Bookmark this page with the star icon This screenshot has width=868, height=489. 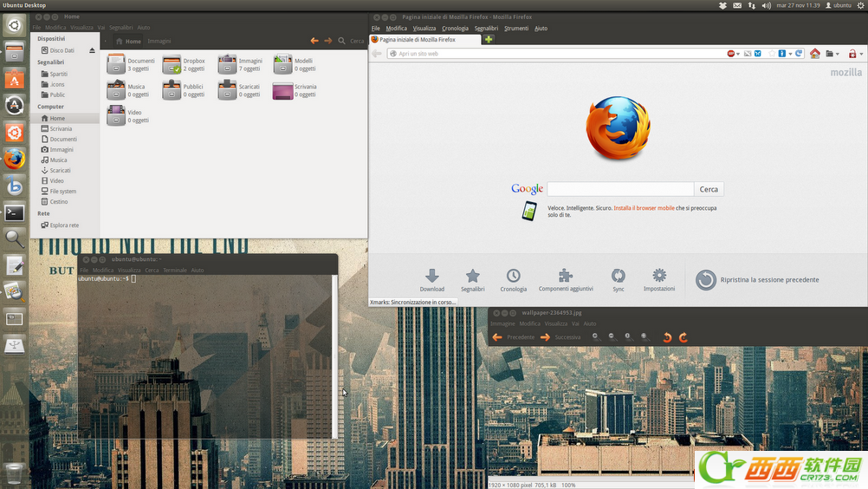(x=772, y=54)
